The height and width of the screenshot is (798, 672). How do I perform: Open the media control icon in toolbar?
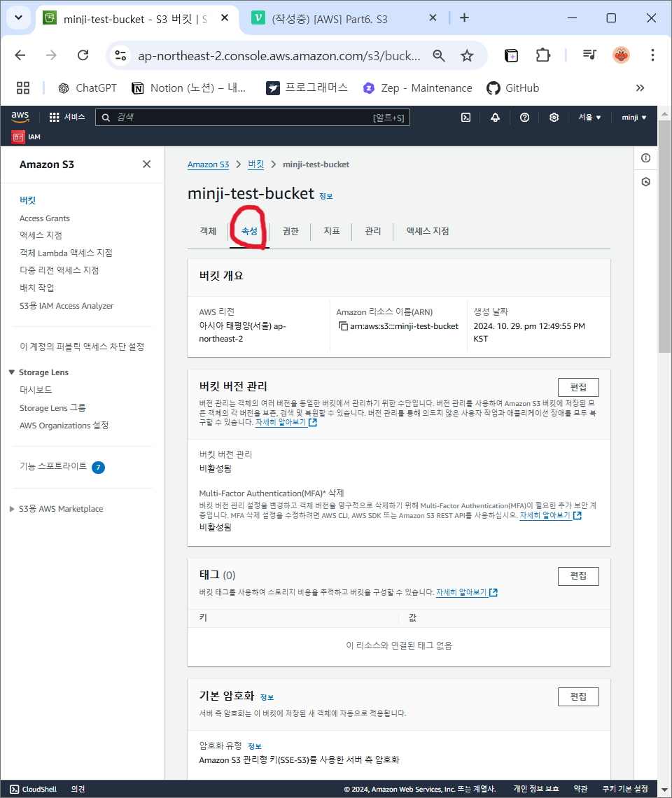pos(589,55)
